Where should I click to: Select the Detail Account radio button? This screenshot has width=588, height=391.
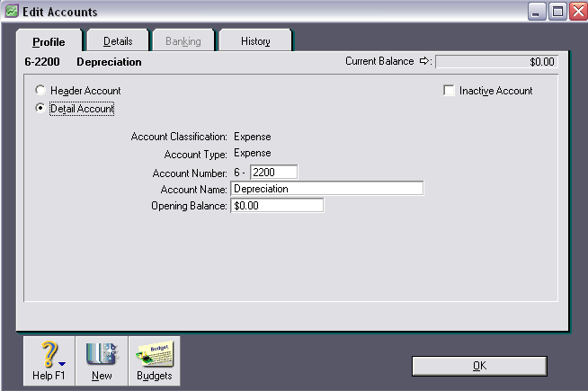click(x=40, y=108)
